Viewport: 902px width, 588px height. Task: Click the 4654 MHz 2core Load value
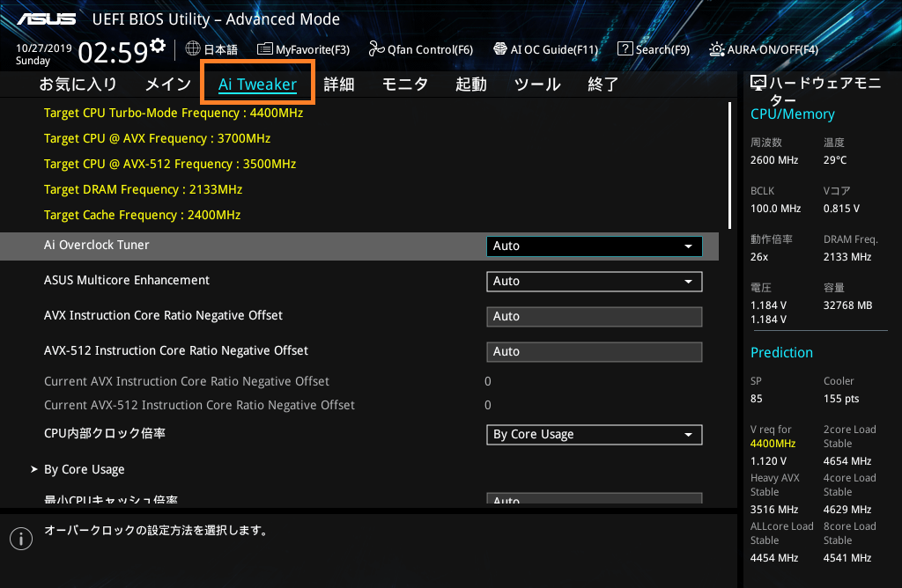(847, 461)
